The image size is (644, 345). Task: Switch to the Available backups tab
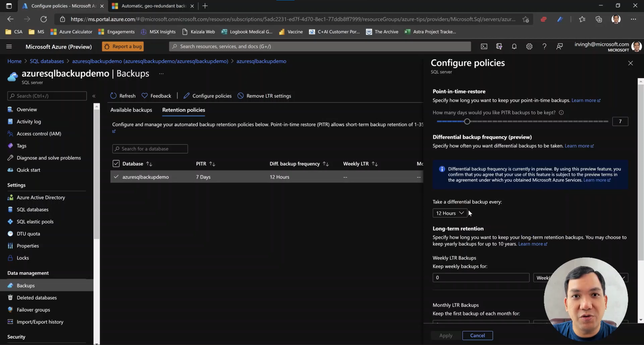pyautogui.click(x=131, y=110)
